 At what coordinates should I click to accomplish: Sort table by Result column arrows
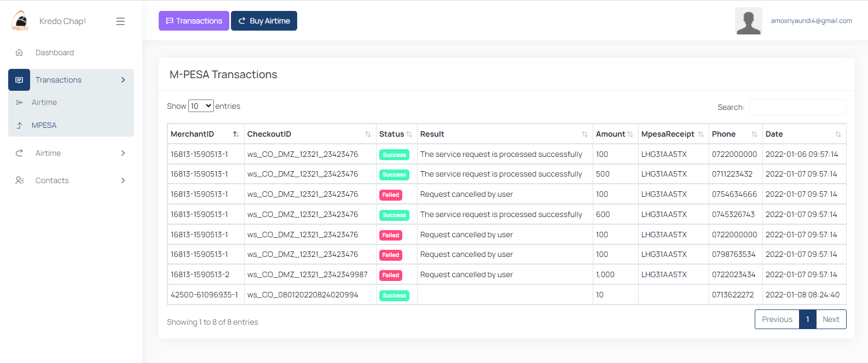(x=585, y=134)
